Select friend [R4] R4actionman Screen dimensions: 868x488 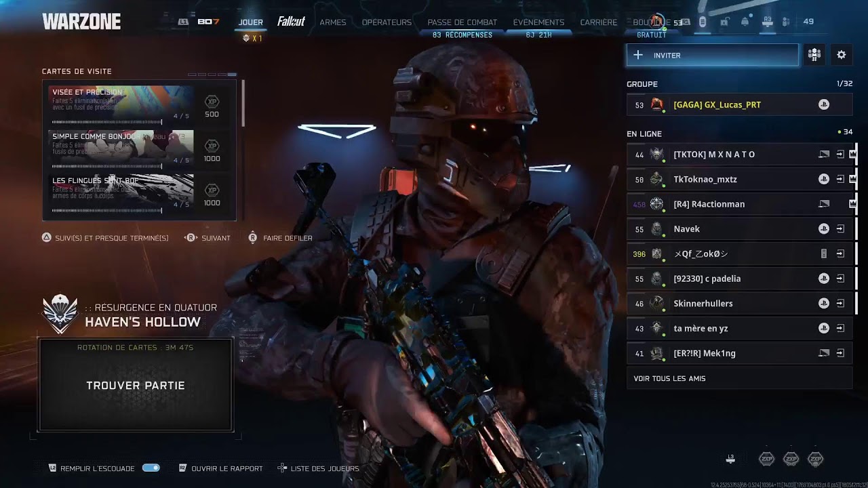739,204
